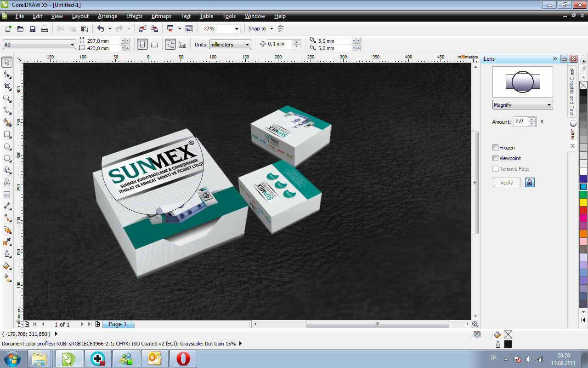Open the Tools menu
Screen dimensions: 588x368
[229, 16]
